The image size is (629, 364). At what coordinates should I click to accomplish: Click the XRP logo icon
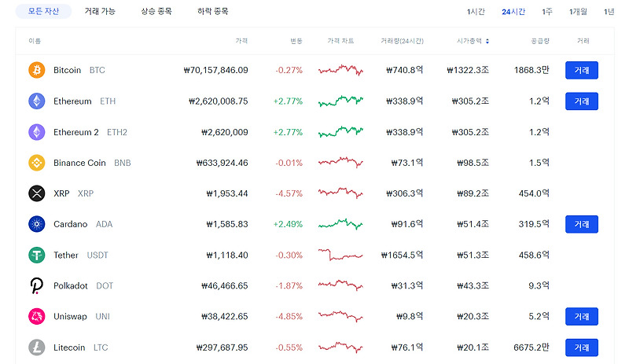coord(37,193)
